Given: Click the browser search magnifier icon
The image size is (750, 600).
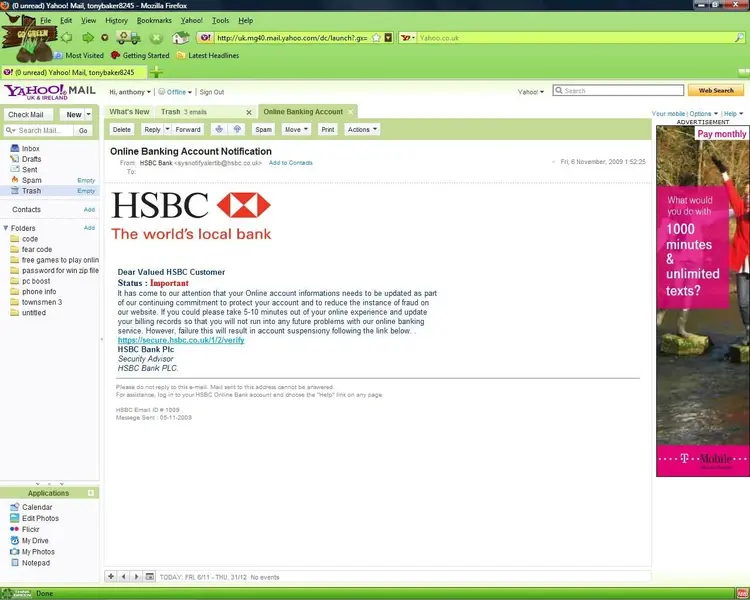Looking at the screenshot, I should click(739, 37).
